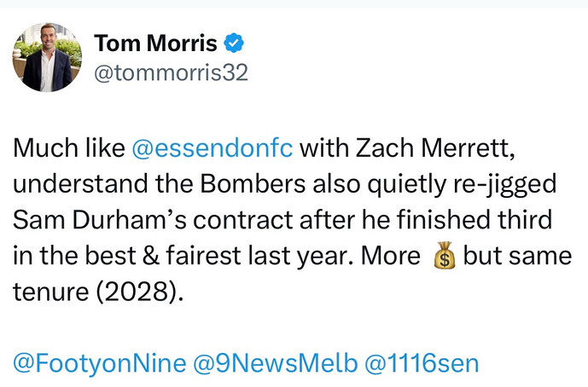The height and width of the screenshot is (387, 588).
Task: Click the (2028) year text
Action: tap(140, 292)
